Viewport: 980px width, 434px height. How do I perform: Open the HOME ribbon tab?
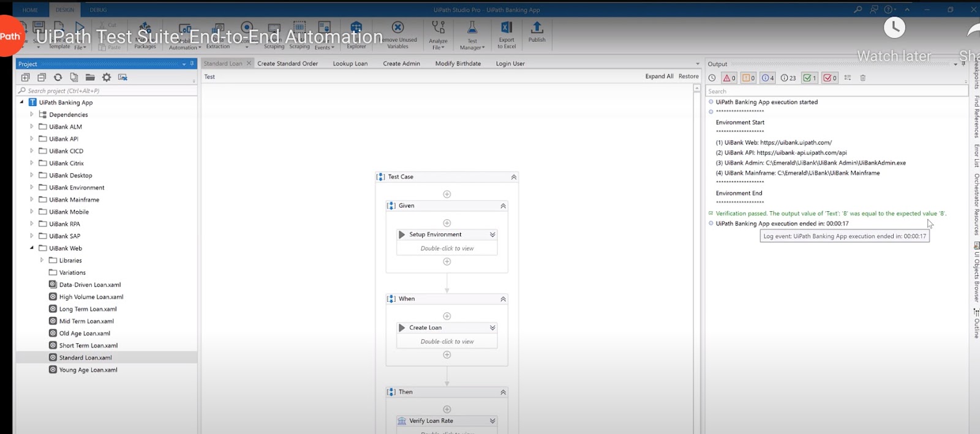click(30, 10)
